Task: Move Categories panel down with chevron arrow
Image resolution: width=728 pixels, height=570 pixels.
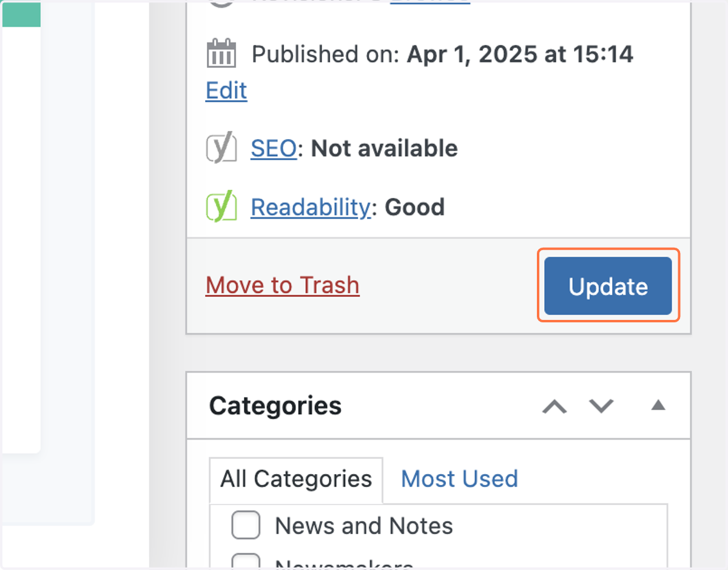Action: (x=602, y=406)
